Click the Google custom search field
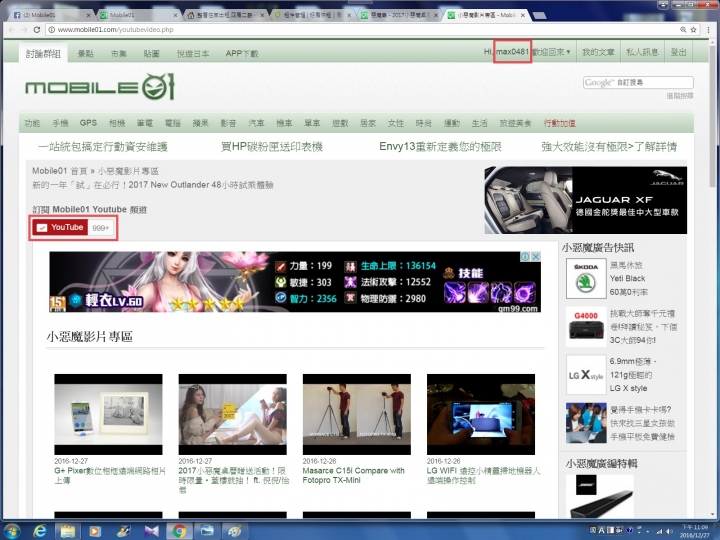The image size is (720, 540). tap(638, 83)
